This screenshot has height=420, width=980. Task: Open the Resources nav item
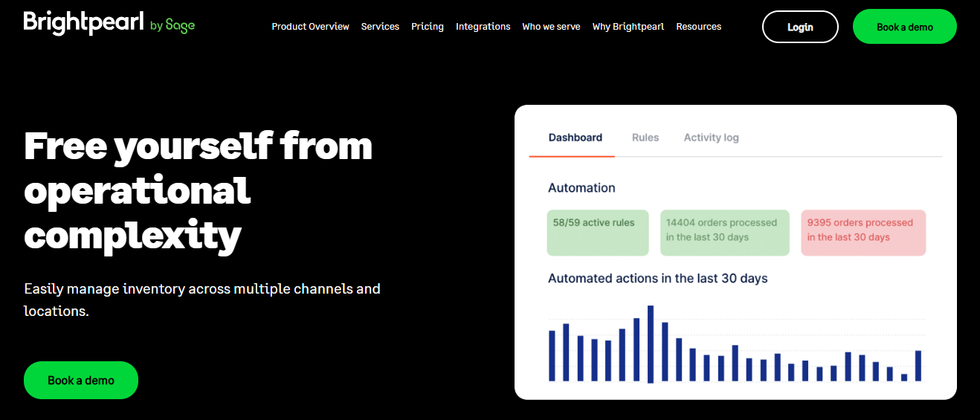coord(699,27)
